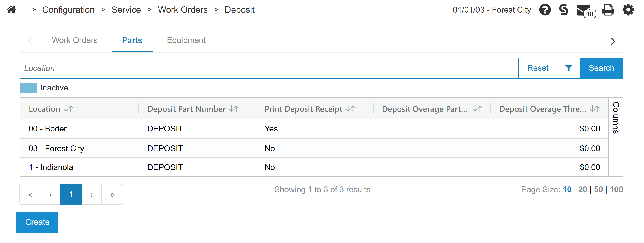Open Service in the breadcrumb

[x=126, y=10]
